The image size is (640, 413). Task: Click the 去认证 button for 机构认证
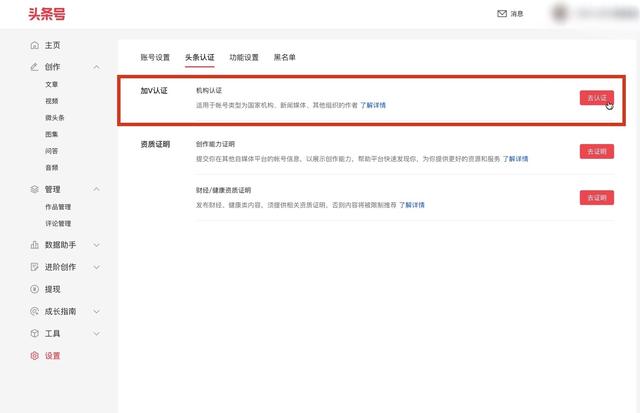click(597, 98)
